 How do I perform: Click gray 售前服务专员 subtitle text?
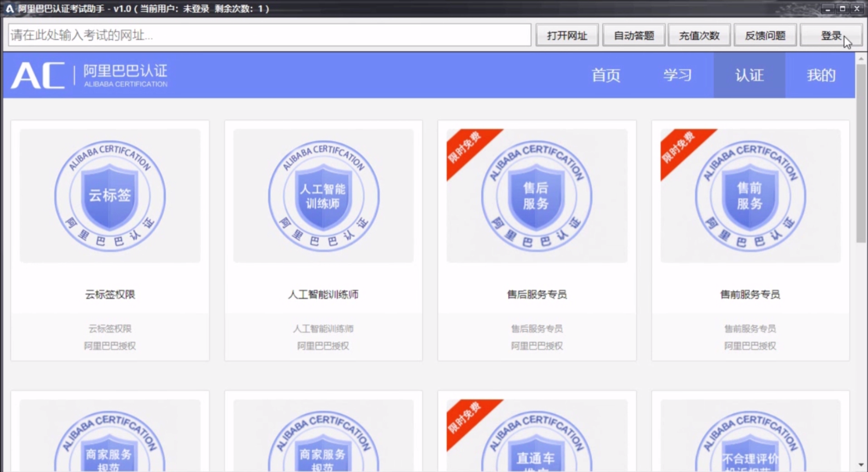pyautogui.click(x=751, y=329)
